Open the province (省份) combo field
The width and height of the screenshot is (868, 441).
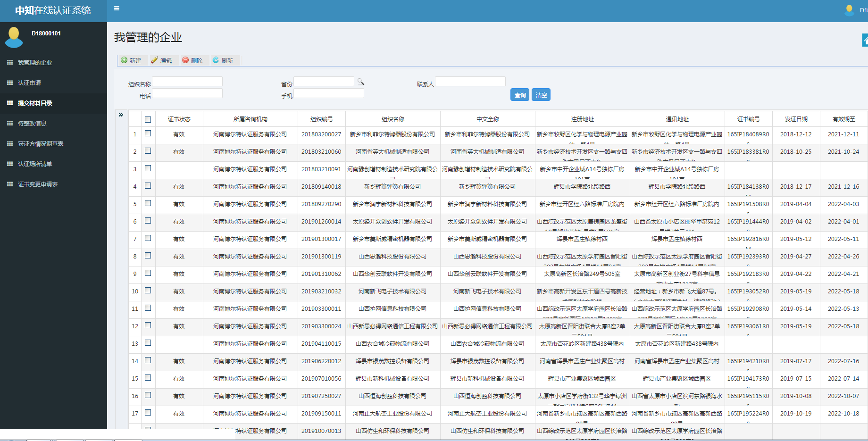pyautogui.click(x=324, y=82)
